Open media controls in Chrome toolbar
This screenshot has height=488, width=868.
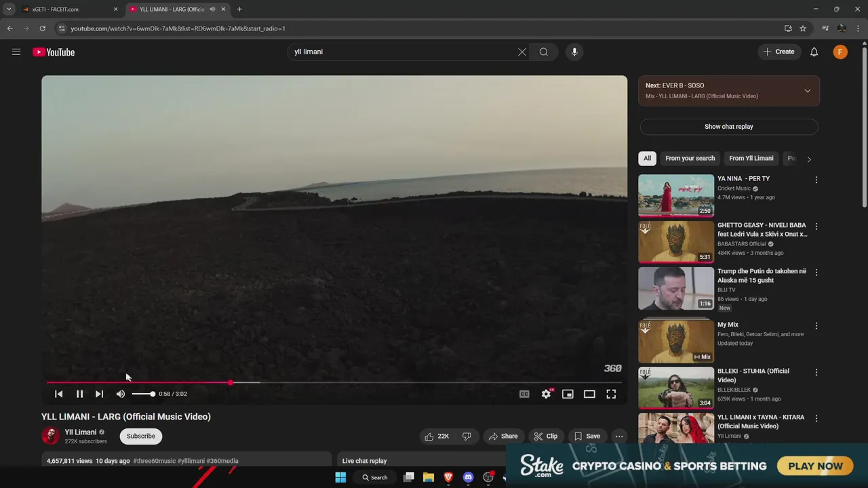pyautogui.click(x=825, y=28)
